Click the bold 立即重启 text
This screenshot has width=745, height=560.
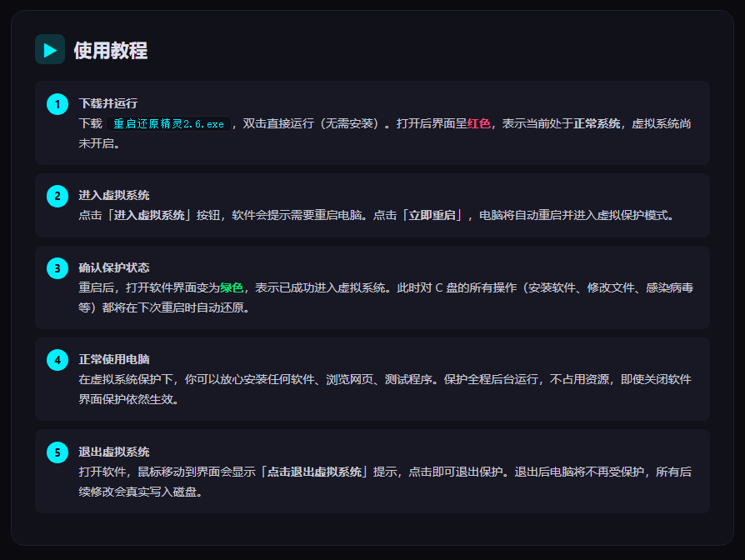point(432,215)
